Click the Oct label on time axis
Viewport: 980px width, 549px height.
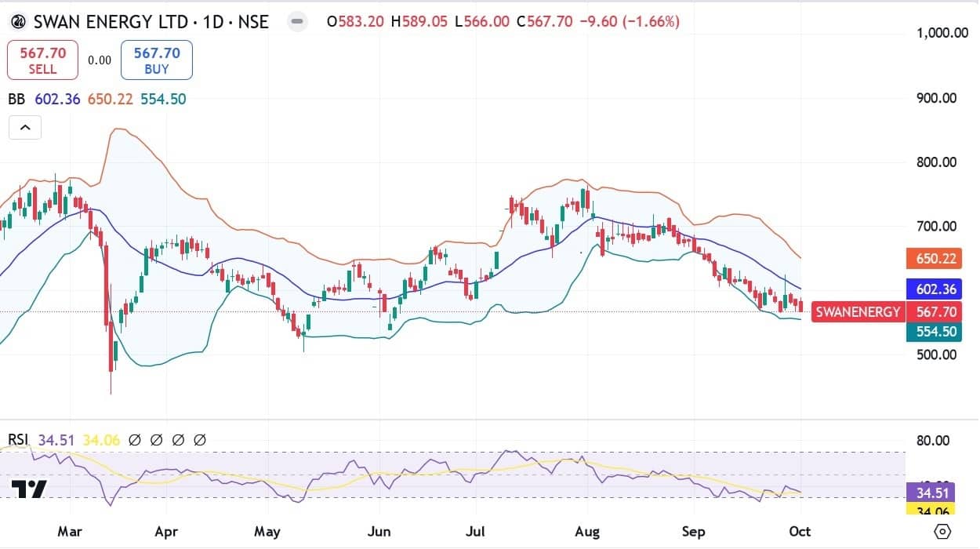click(800, 532)
